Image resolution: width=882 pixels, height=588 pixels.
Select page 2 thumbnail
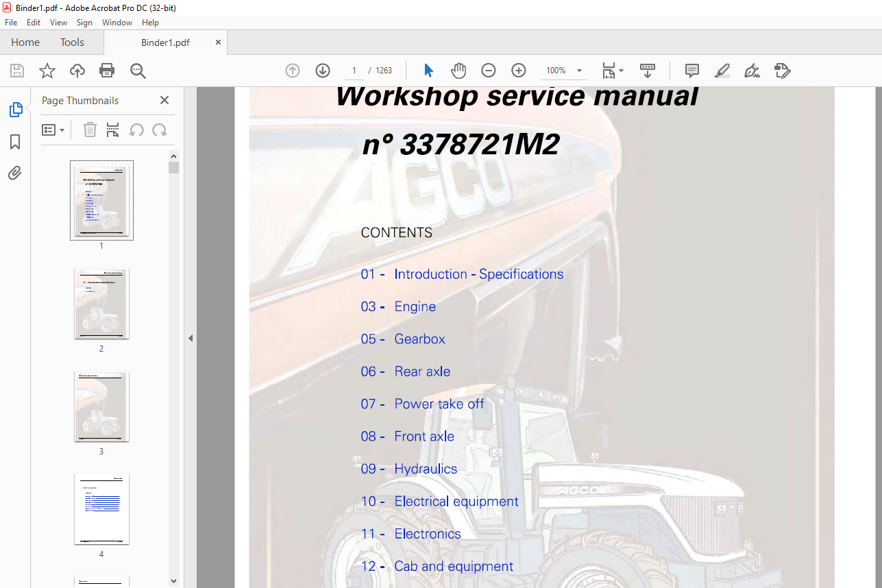[101, 304]
